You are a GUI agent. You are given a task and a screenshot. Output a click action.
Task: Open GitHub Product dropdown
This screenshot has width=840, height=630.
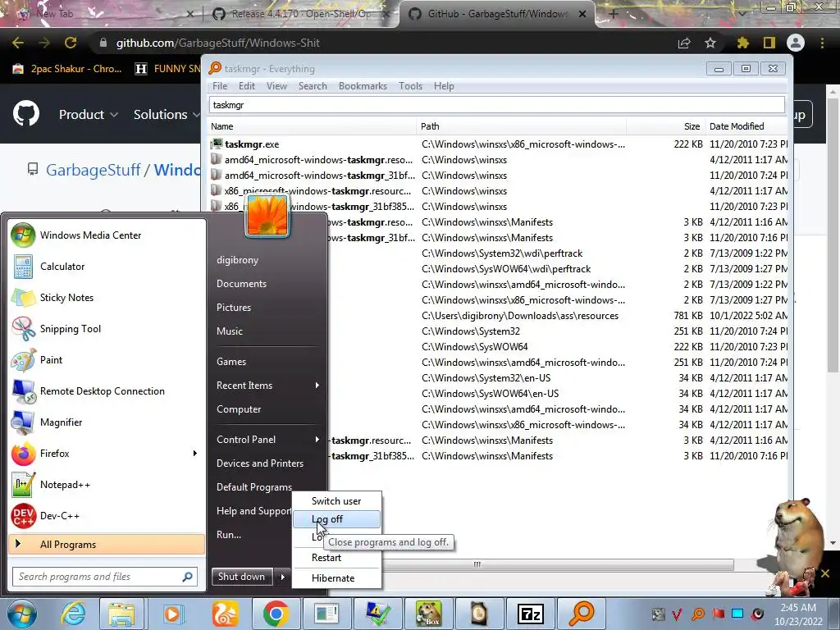pos(89,115)
